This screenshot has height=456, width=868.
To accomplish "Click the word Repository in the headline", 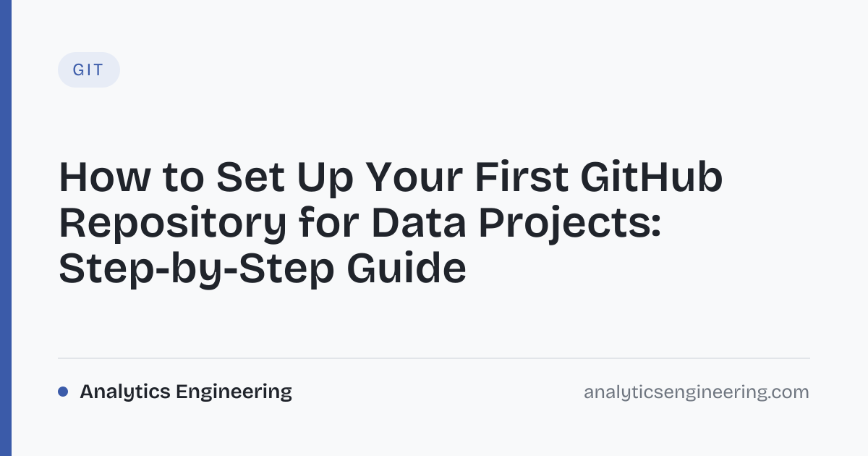I will click(x=167, y=224).
